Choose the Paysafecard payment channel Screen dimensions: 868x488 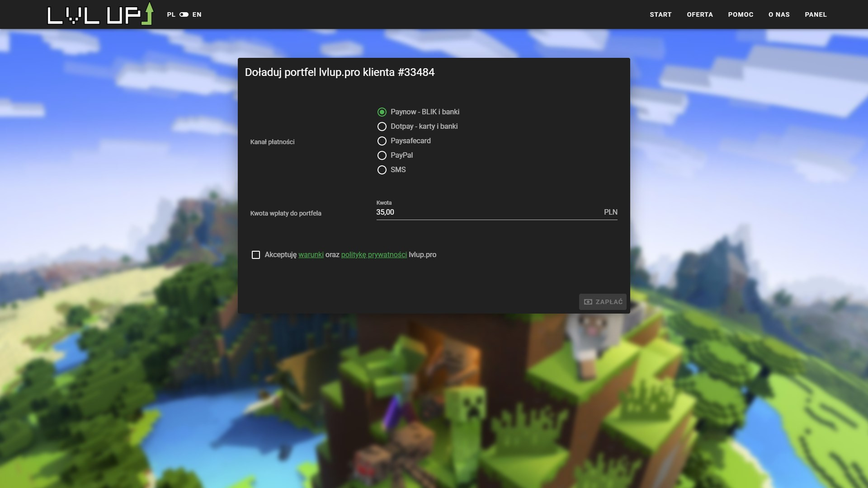pos(382,141)
